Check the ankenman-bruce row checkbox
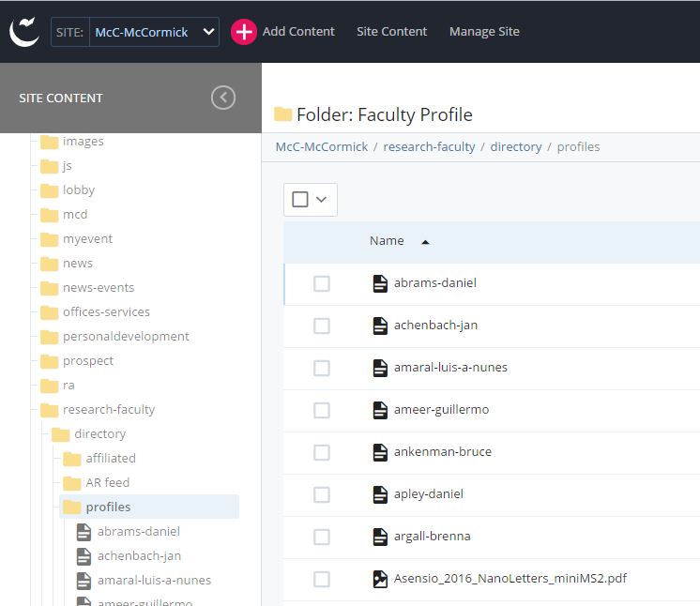The width and height of the screenshot is (700, 606). pos(322,452)
